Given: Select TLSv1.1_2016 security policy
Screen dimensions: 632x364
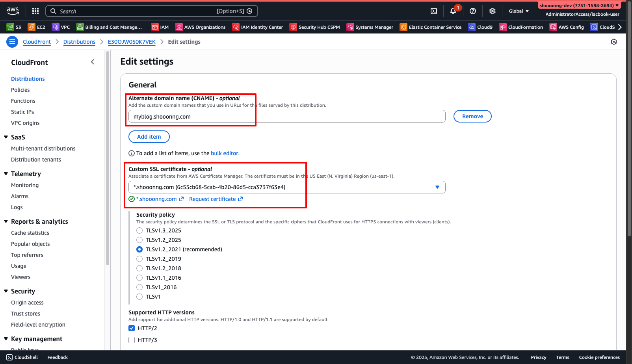Looking at the screenshot, I should click(x=139, y=278).
